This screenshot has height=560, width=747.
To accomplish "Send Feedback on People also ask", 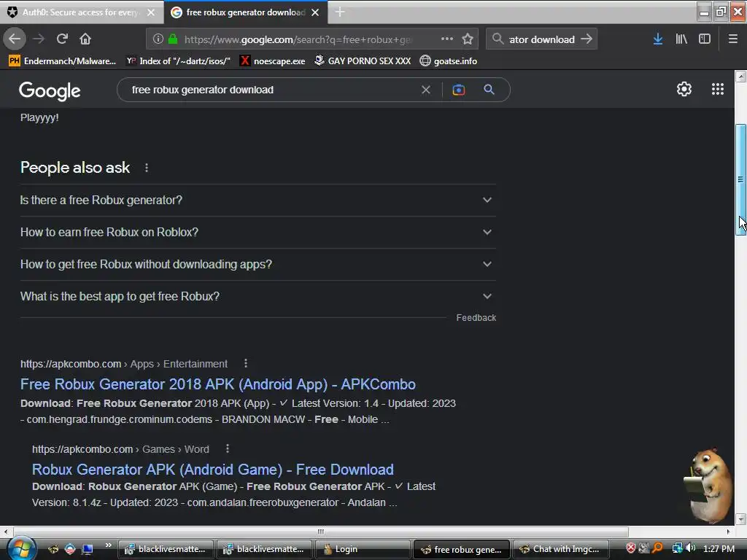I will click(x=476, y=318).
